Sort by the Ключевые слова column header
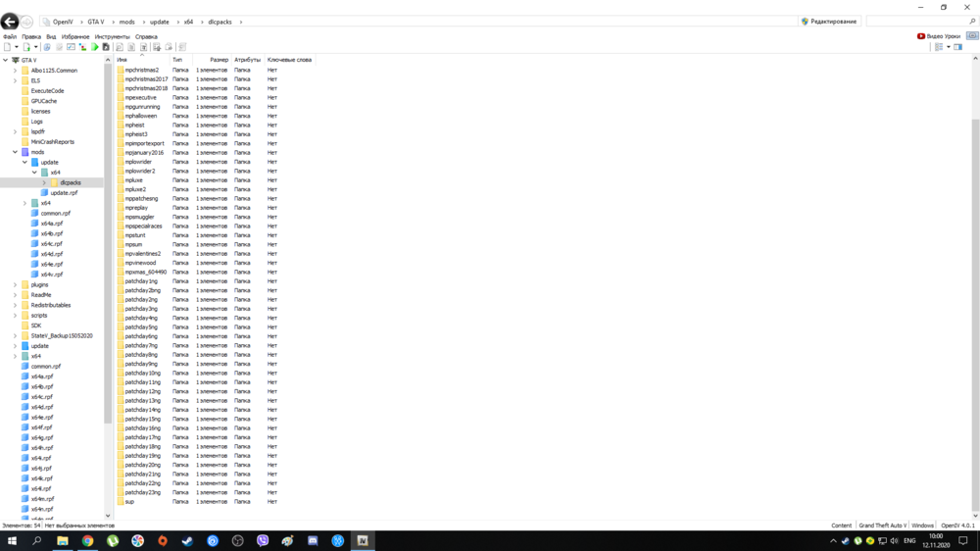The width and height of the screenshot is (980, 551). tap(289, 60)
